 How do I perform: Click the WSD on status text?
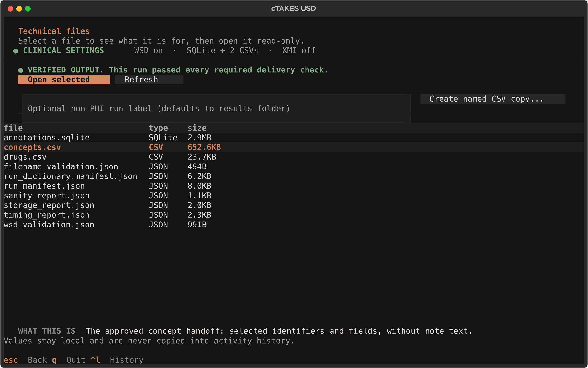coord(148,51)
